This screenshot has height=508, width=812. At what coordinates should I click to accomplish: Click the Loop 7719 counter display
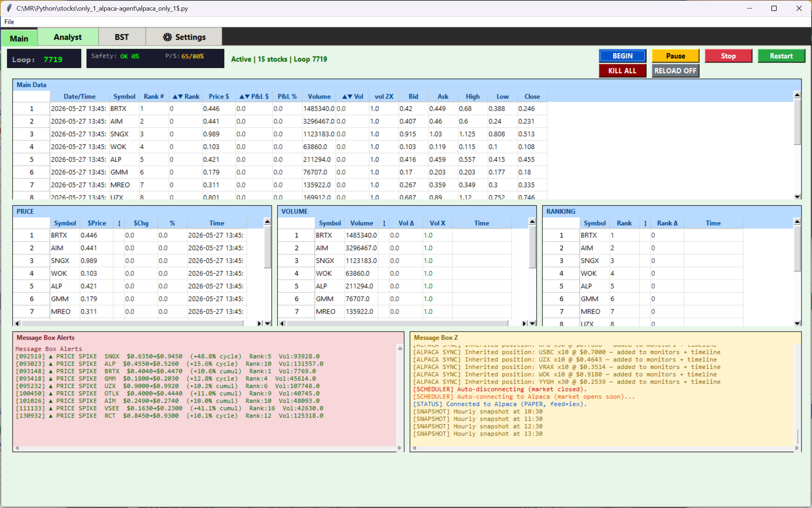pos(44,59)
